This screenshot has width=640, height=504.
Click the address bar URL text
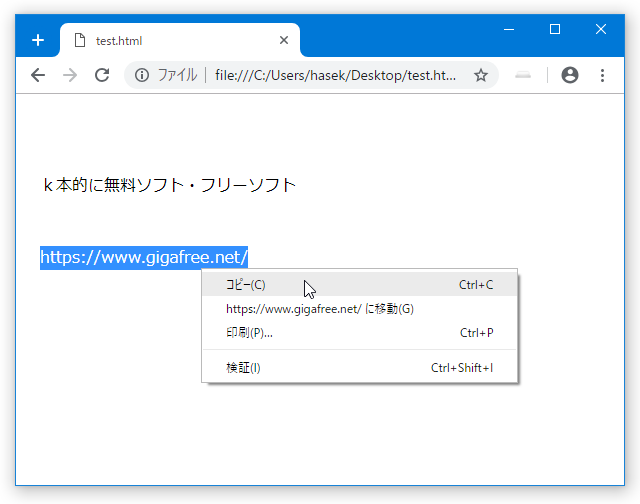(x=336, y=75)
